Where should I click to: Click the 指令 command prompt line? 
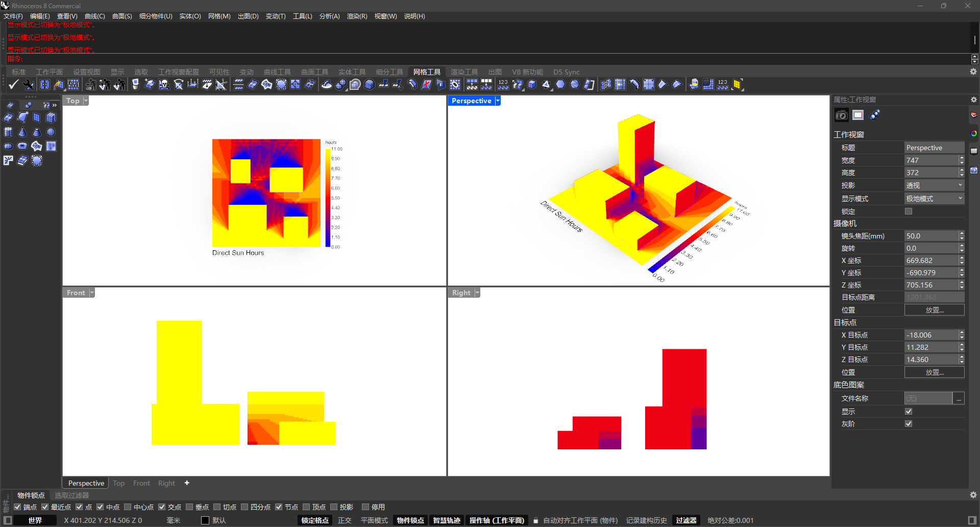487,59
